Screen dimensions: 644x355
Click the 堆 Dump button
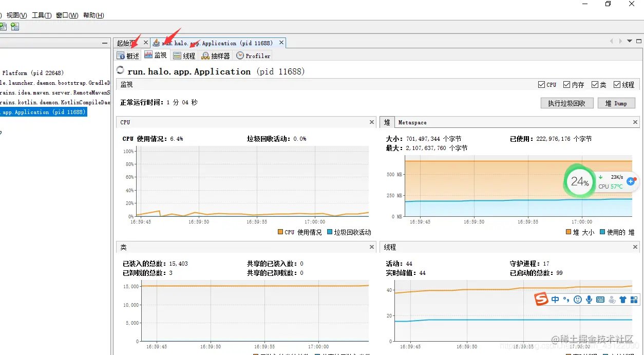click(616, 103)
